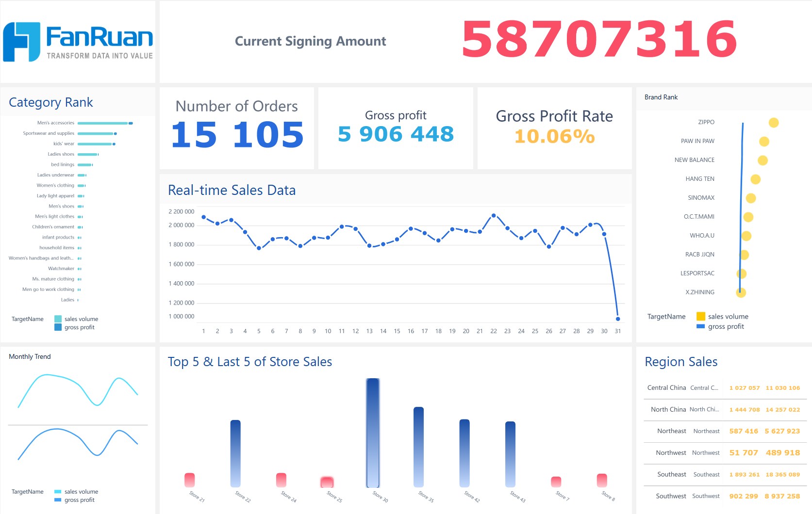Select the Store 8 red bar
812x514 pixels.
(x=602, y=480)
